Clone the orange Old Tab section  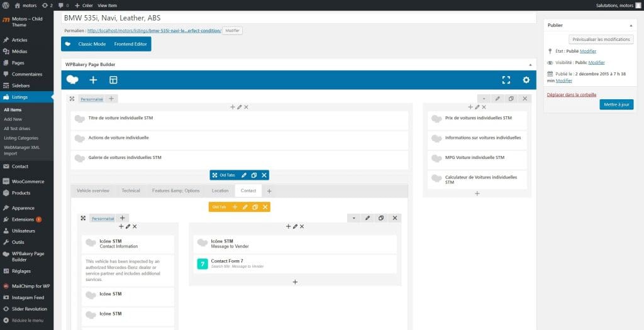click(x=255, y=207)
